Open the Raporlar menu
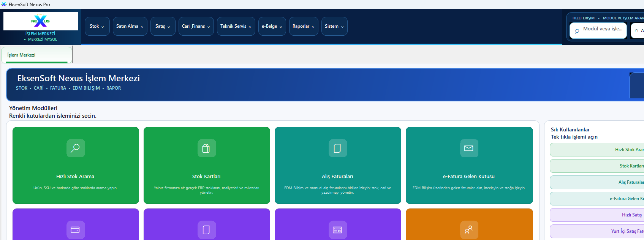Screen dimensions: 644x240 click(304, 26)
